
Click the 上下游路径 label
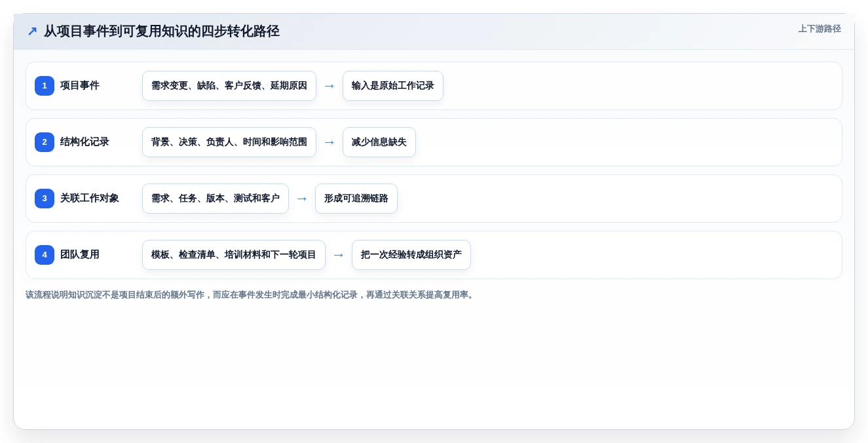pyautogui.click(x=820, y=29)
